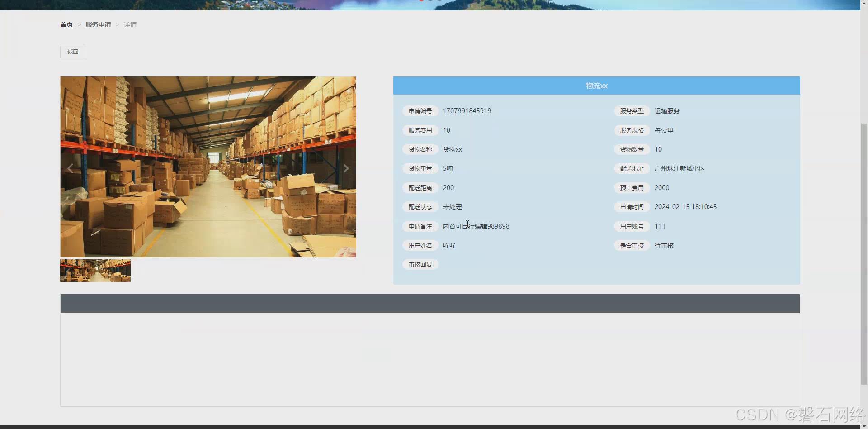Click 详情 in the breadcrumb
The height and width of the screenshot is (429, 868).
click(x=130, y=24)
